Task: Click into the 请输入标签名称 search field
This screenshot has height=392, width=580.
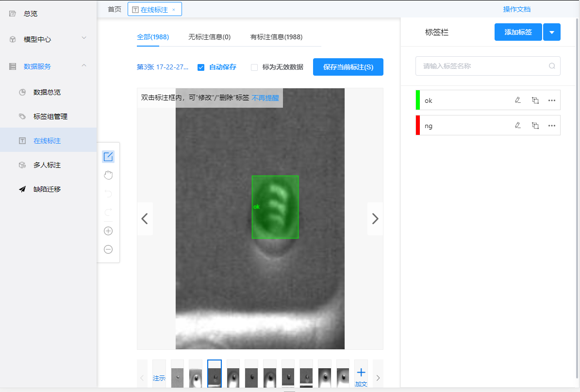Action: pyautogui.click(x=487, y=66)
